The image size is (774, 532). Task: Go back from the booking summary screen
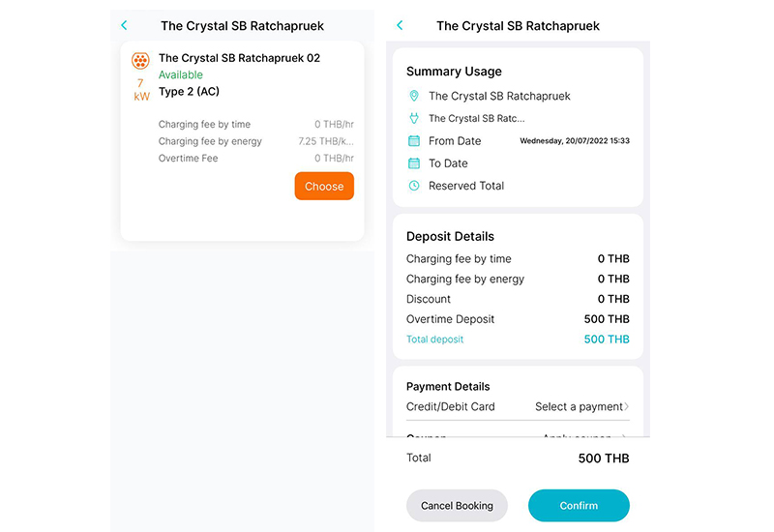pos(400,26)
